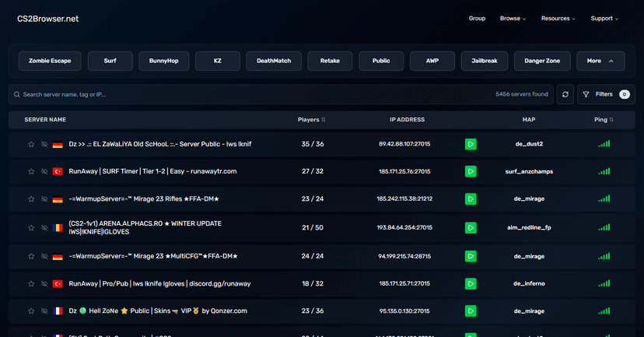
Task: Join the 95.135.0.130:27015 server play button
Action: coord(471,311)
